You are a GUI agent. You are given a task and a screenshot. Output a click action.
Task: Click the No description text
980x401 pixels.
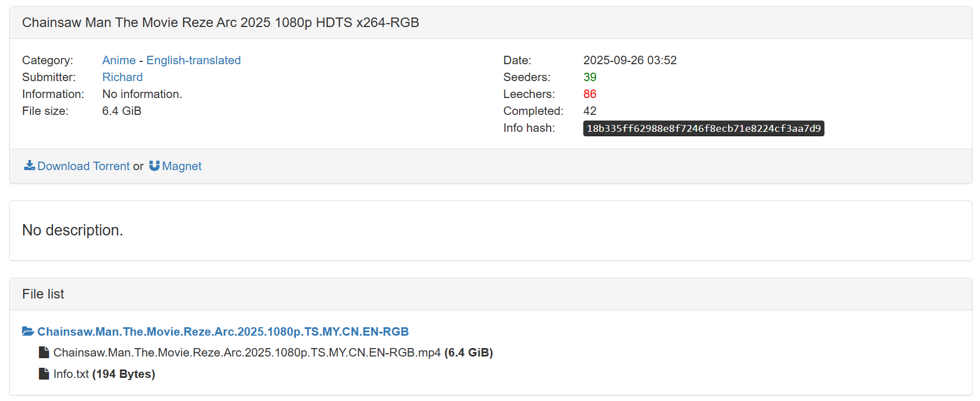click(73, 230)
